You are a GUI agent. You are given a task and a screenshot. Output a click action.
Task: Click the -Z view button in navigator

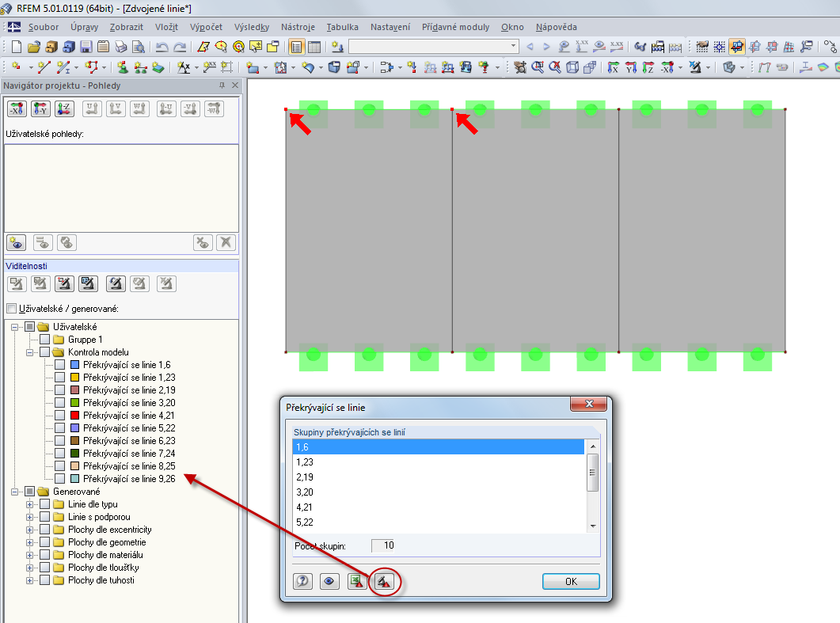pos(64,108)
